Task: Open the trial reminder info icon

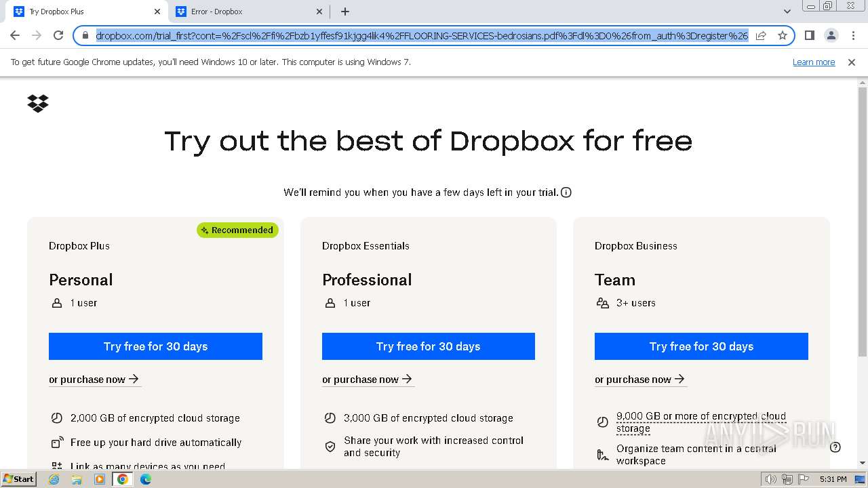Action: point(566,192)
